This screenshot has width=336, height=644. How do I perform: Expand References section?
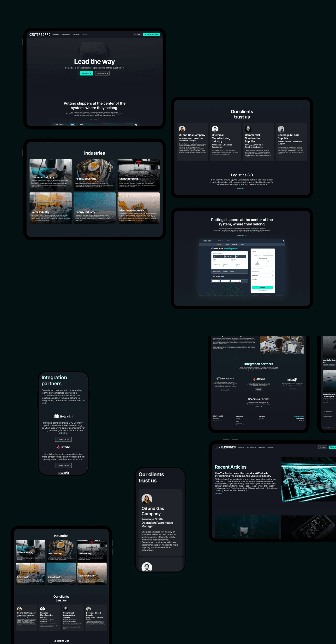pyautogui.click(x=263, y=275)
